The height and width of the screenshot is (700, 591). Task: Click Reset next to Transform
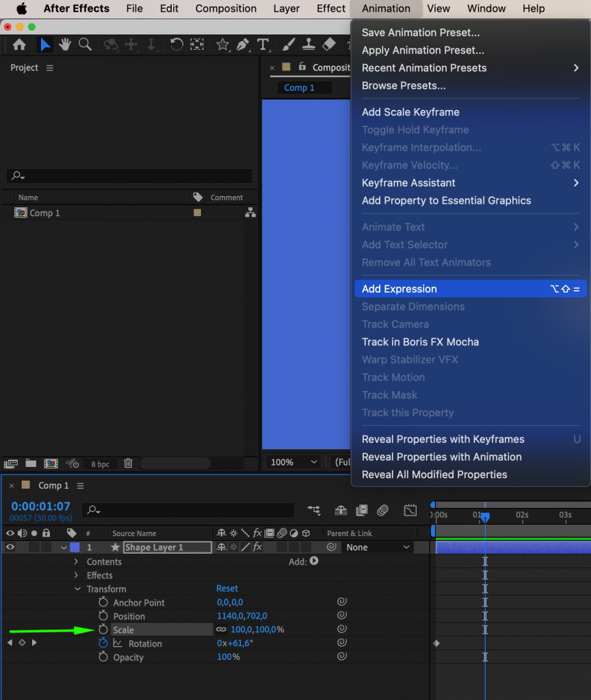226,589
